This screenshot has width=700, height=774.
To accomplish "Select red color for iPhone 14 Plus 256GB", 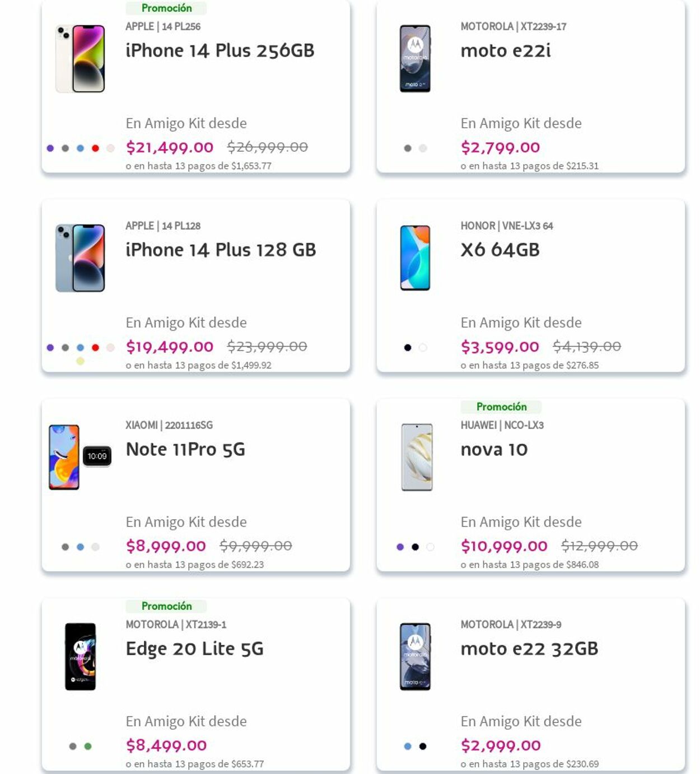I will click(x=95, y=148).
